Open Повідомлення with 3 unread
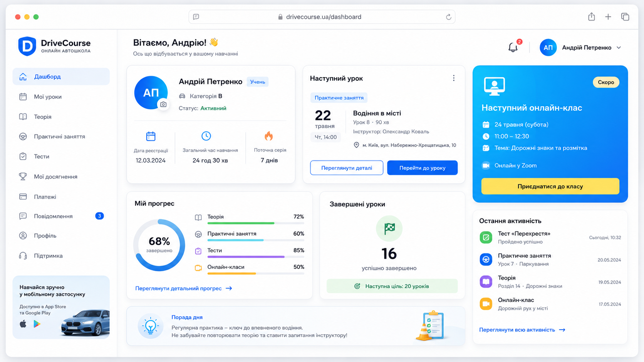The image size is (644, 362). coord(61,216)
